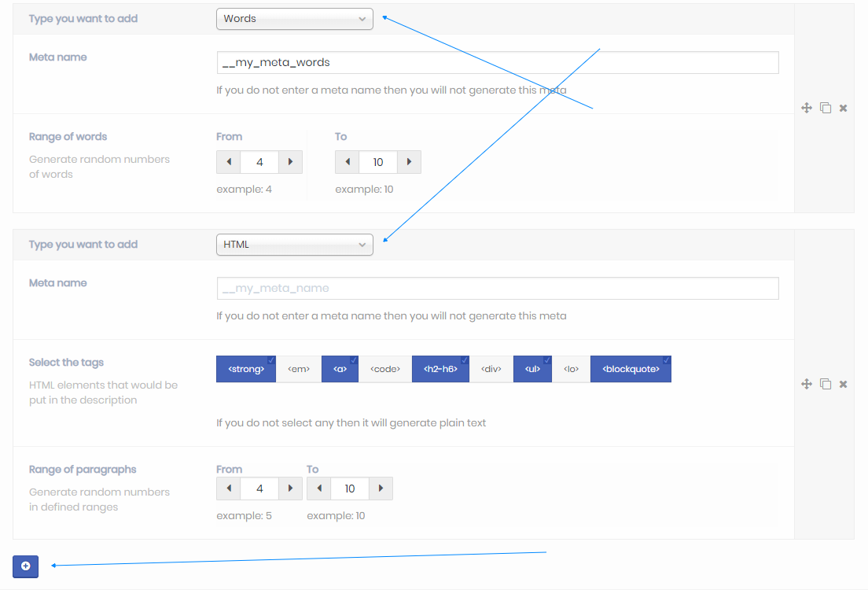Move the Words meta block using drag handle
Viewport: 868px width, 590px height.
pos(807,108)
